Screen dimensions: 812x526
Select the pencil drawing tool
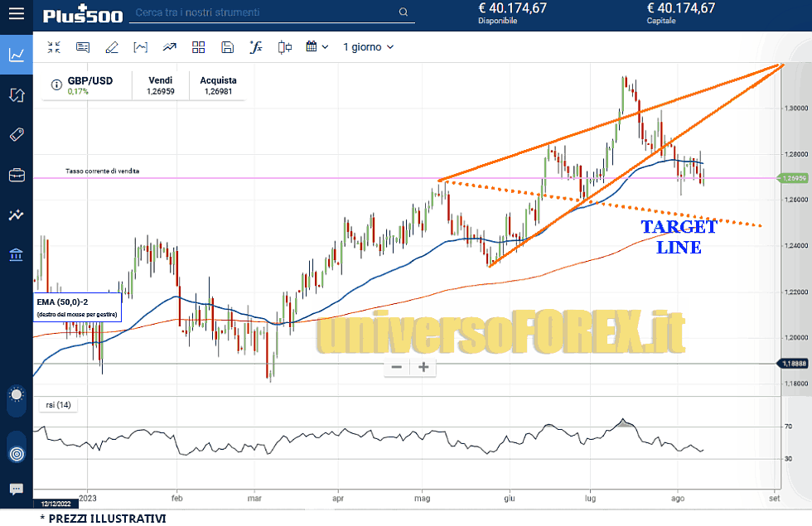point(112,47)
